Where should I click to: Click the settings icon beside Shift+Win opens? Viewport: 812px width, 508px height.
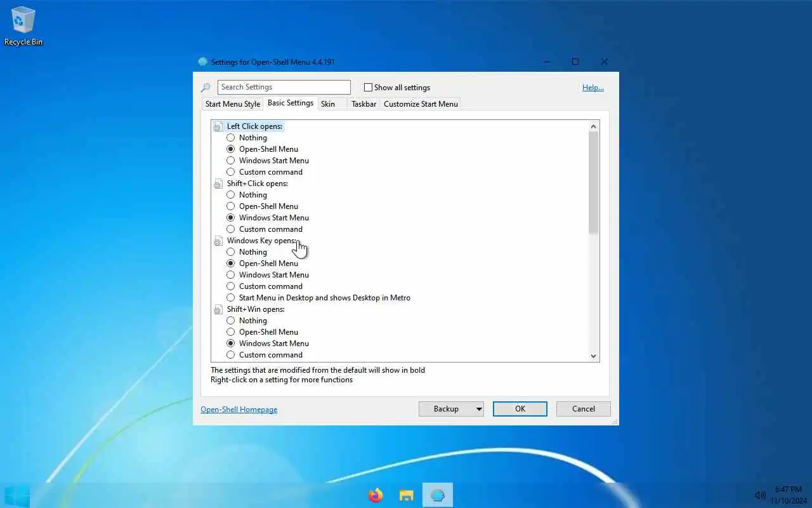pos(218,309)
